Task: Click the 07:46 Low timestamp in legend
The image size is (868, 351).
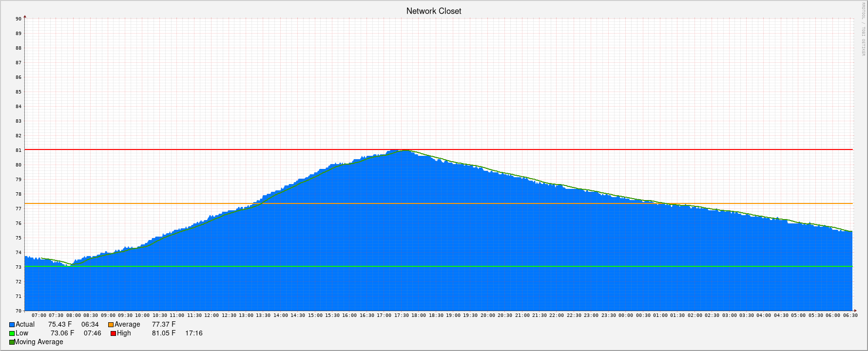Action: point(93,333)
